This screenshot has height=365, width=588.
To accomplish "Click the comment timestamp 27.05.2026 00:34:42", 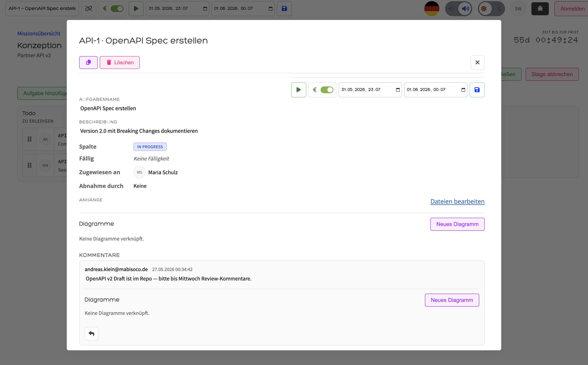I will coord(172,269).
